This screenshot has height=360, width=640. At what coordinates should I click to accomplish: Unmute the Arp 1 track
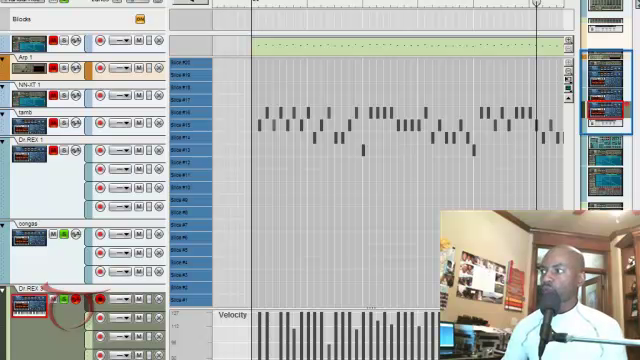[x=53, y=68]
